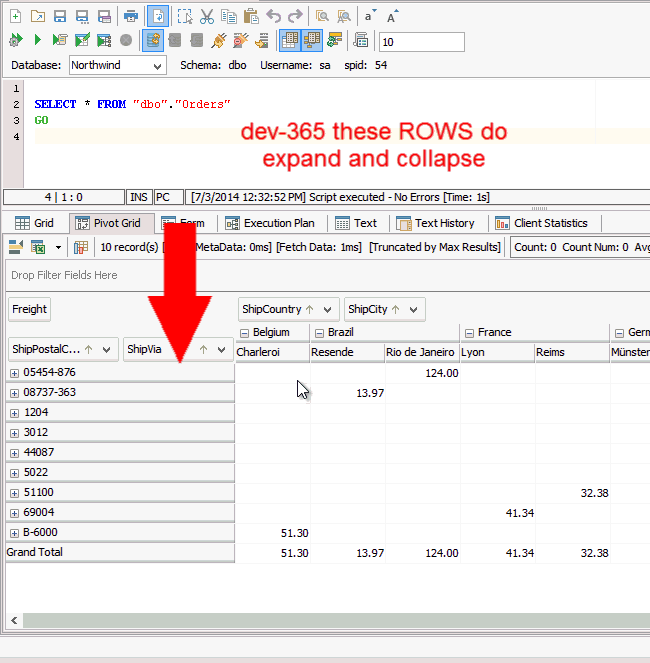Increase the editor font size
The height and width of the screenshot is (663, 650).
point(392,16)
